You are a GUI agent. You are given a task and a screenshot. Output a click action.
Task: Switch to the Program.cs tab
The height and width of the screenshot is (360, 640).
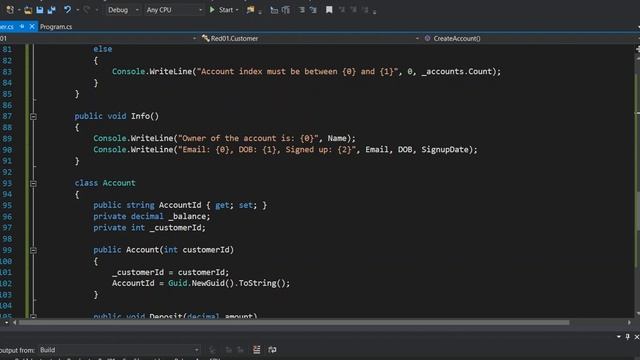56,27
